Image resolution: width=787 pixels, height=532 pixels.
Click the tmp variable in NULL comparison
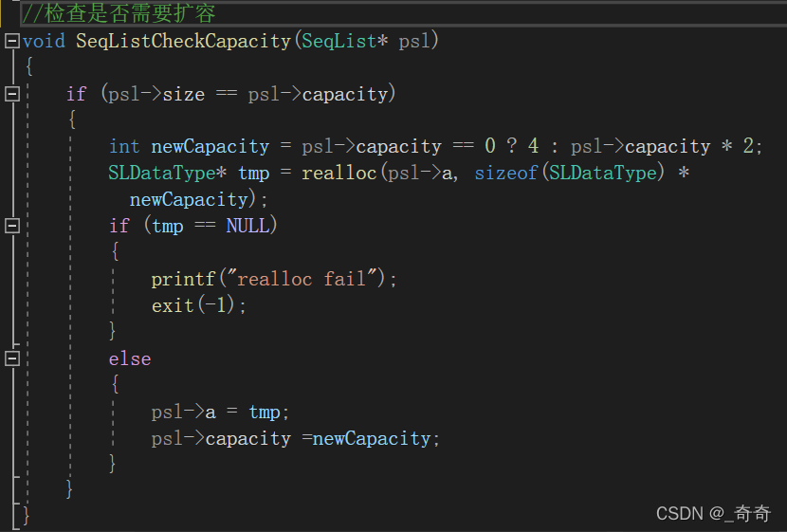[x=168, y=227]
